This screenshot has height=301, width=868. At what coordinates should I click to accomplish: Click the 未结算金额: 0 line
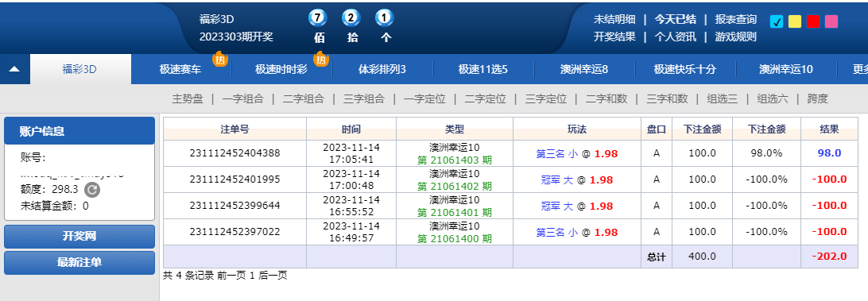click(54, 206)
